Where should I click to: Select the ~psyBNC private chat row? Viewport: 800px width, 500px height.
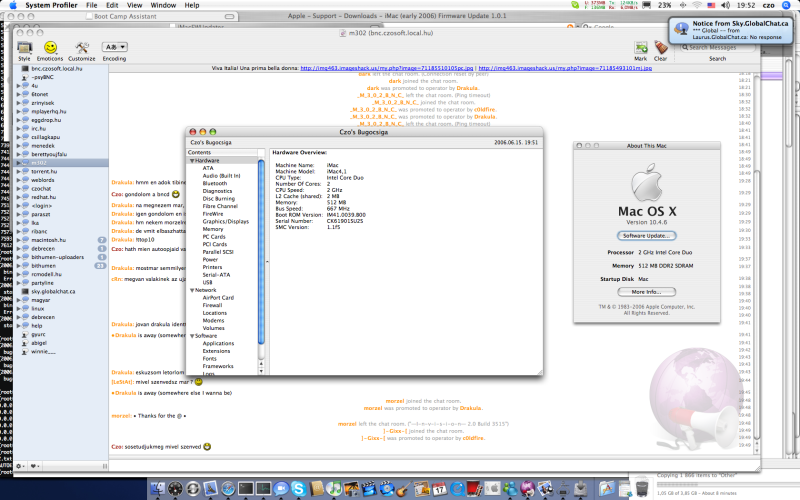click(x=61, y=77)
